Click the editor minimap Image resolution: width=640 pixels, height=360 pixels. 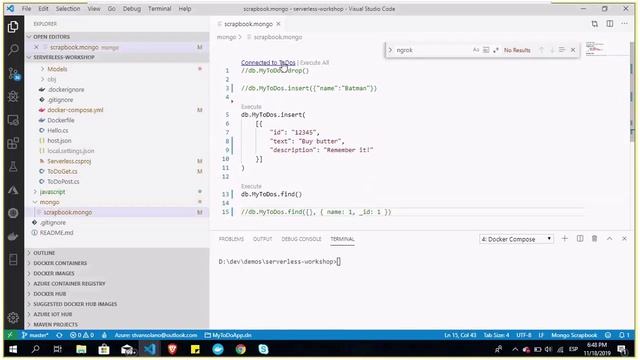(x=595, y=49)
